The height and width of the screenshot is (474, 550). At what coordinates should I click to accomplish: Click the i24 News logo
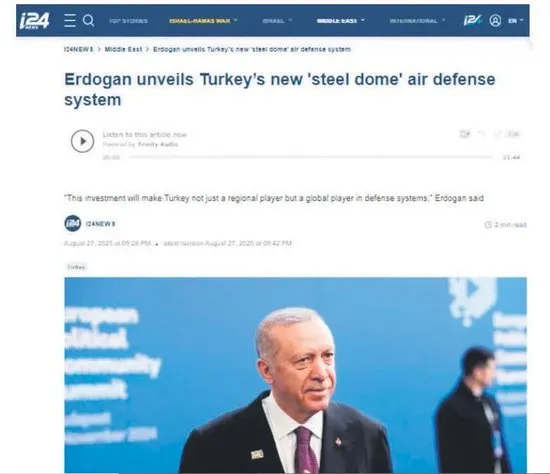tap(34, 21)
